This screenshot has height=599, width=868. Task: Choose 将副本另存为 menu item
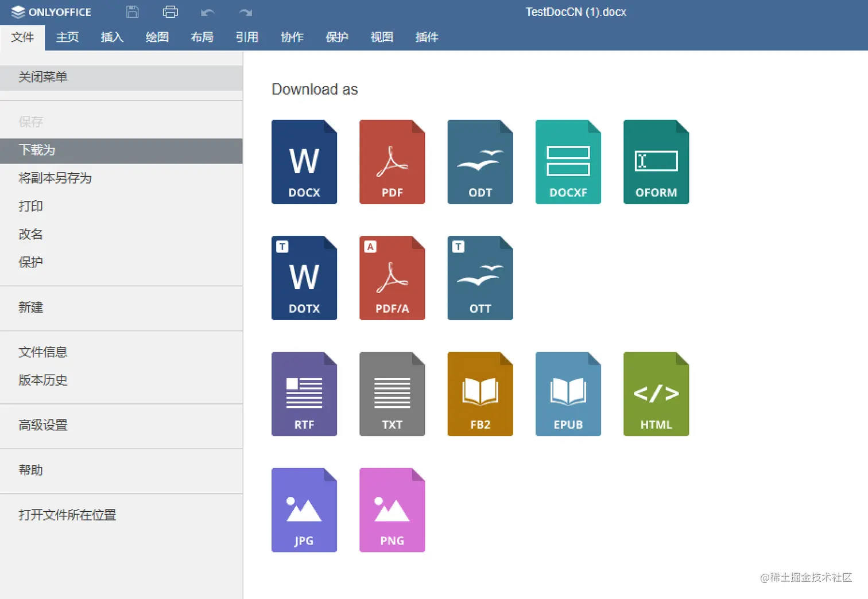click(x=121, y=178)
